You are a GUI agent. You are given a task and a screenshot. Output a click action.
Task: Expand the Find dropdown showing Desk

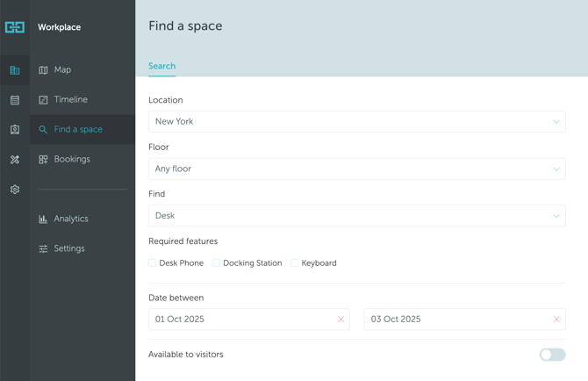click(x=356, y=216)
